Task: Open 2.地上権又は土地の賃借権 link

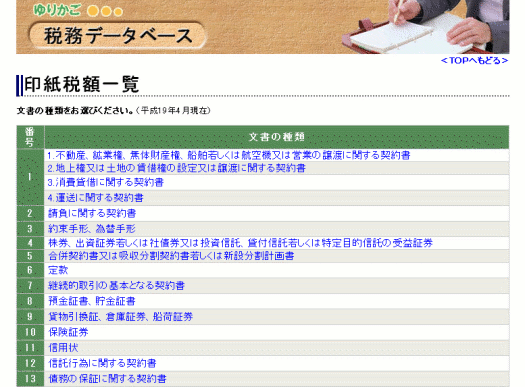Action: (x=176, y=168)
